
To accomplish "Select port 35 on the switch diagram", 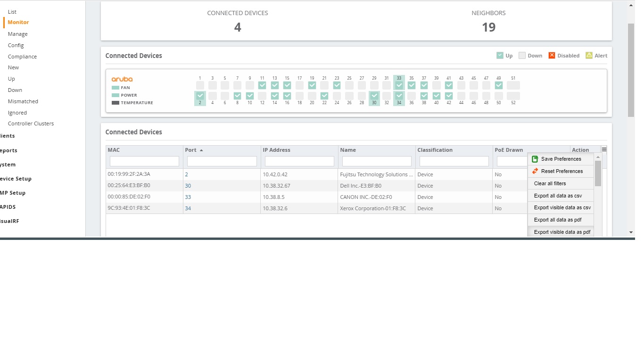I will pyautogui.click(x=412, y=85).
